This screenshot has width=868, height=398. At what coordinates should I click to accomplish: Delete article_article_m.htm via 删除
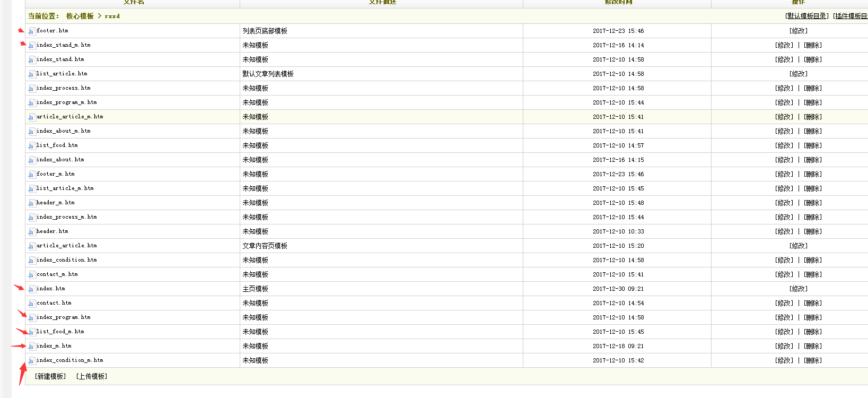point(813,117)
